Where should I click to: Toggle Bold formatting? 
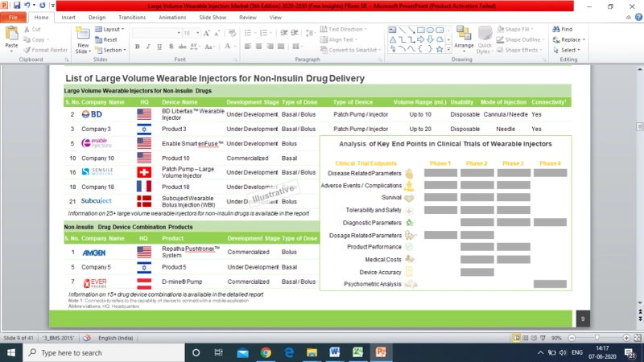coord(137,47)
